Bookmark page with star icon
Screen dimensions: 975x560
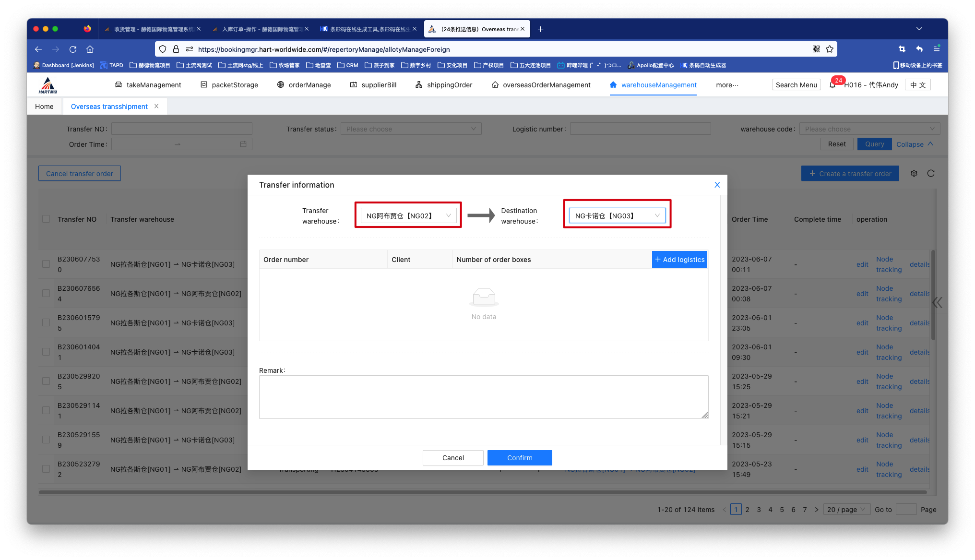tap(830, 49)
